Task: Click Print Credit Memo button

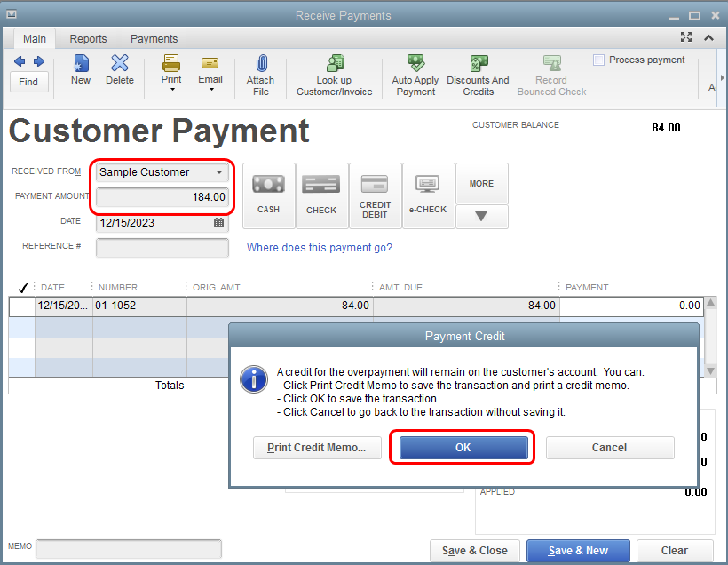Action: point(317,448)
